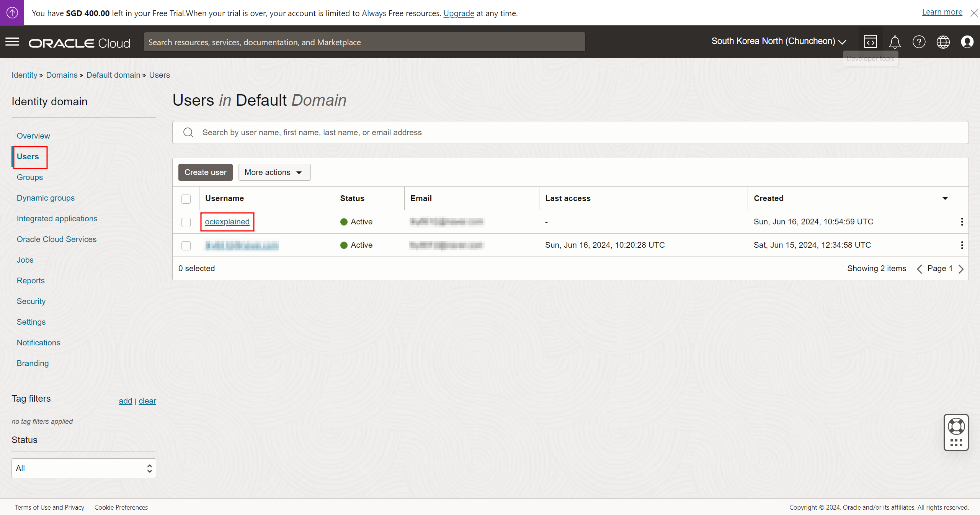Open Developer tools icon in header
The image size is (980, 515).
(870, 42)
